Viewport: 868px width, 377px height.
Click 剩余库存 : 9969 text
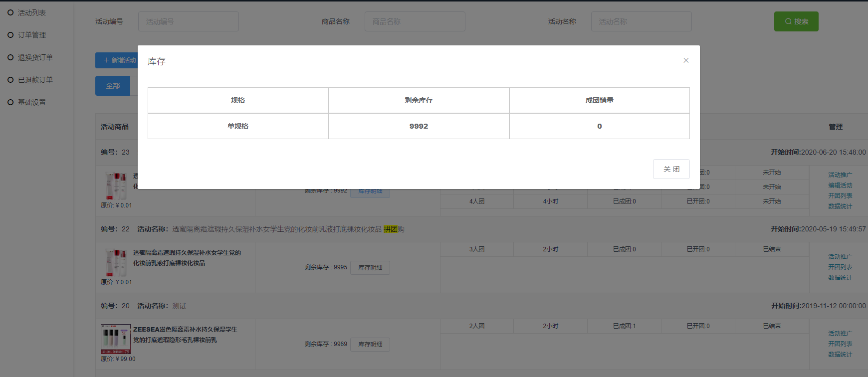click(326, 344)
